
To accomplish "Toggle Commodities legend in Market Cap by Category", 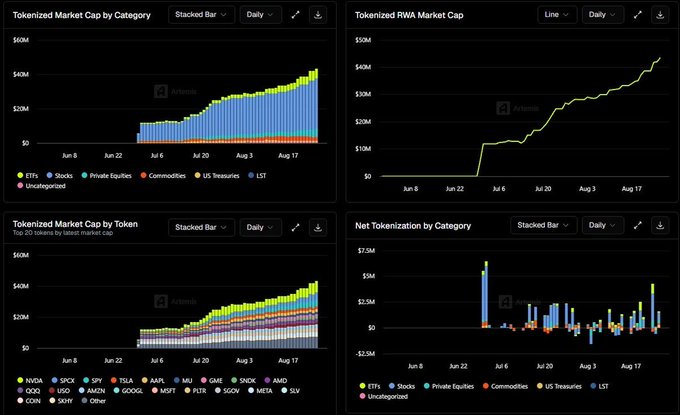I will click(x=163, y=176).
